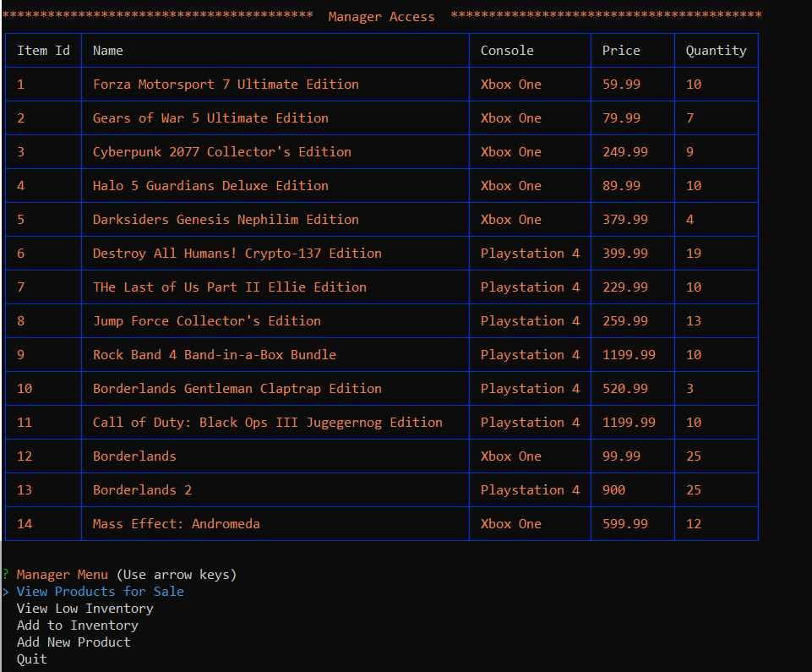This screenshot has width=812, height=672.
Task: Click the Name column header
Action: point(107,50)
